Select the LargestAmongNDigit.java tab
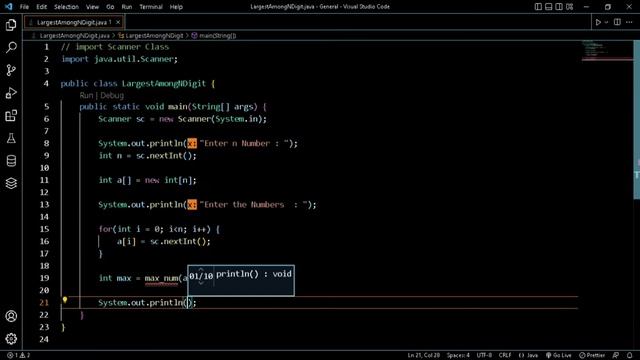 [73, 22]
